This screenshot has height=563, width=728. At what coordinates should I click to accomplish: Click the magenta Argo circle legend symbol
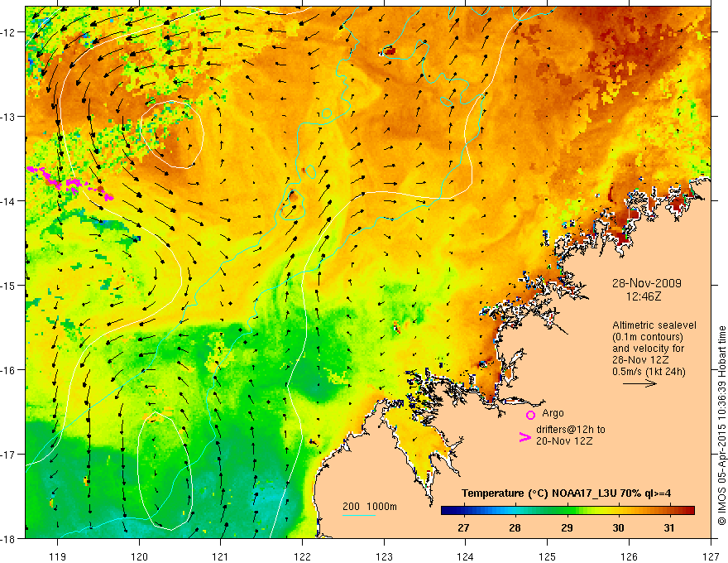coord(530,415)
